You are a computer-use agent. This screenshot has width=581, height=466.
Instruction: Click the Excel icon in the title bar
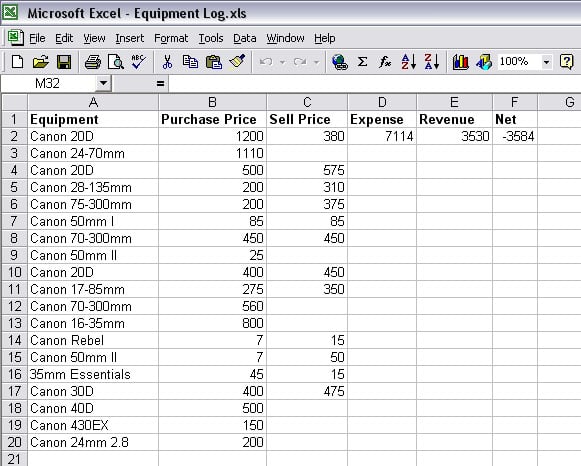pos(10,12)
